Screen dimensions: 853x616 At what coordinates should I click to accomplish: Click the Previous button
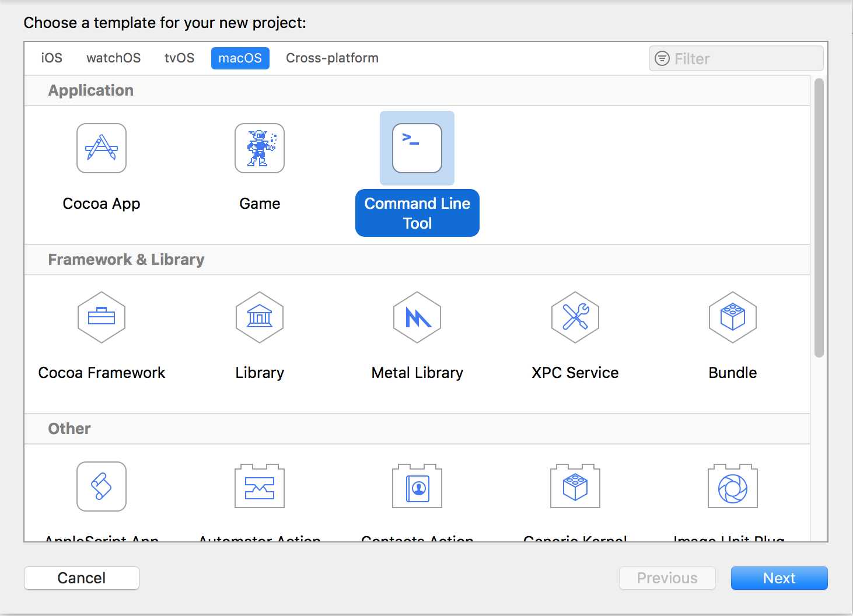click(x=667, y=578)
